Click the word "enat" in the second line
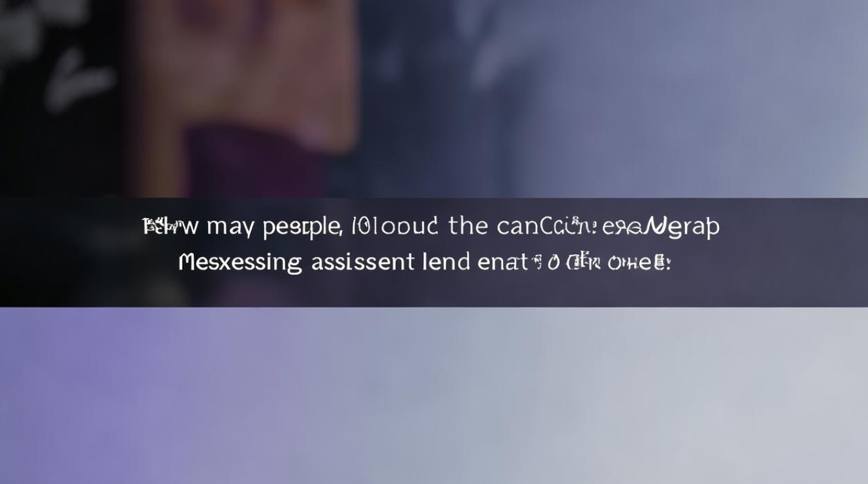The width and height of the screenshot is (868, 484). click(x=502, y=262)
